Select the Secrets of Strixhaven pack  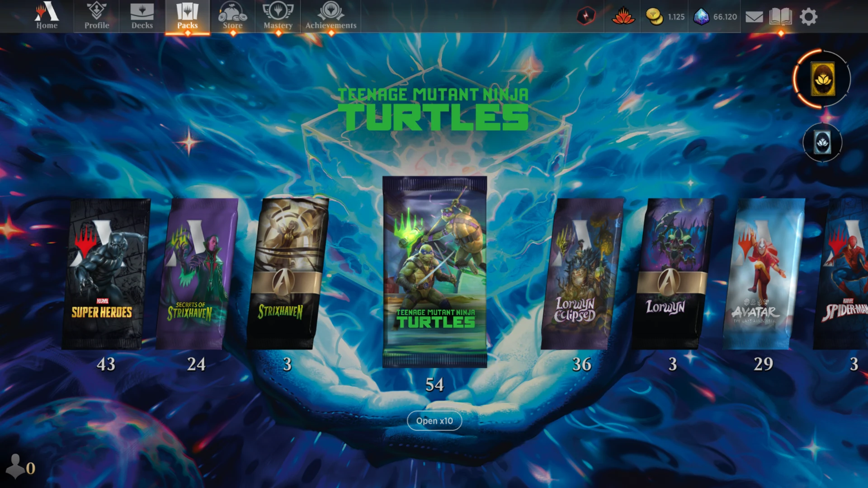196,274
